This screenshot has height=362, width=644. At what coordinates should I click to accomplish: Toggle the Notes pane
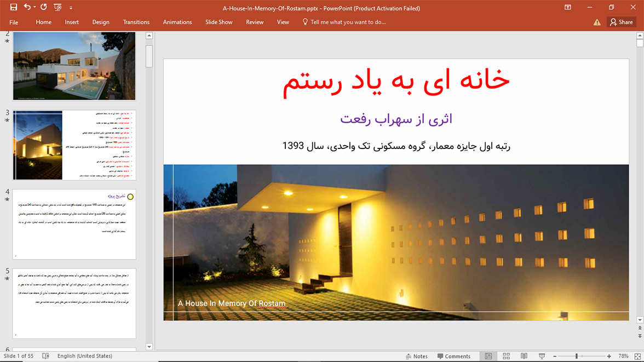tap(416, 356)
